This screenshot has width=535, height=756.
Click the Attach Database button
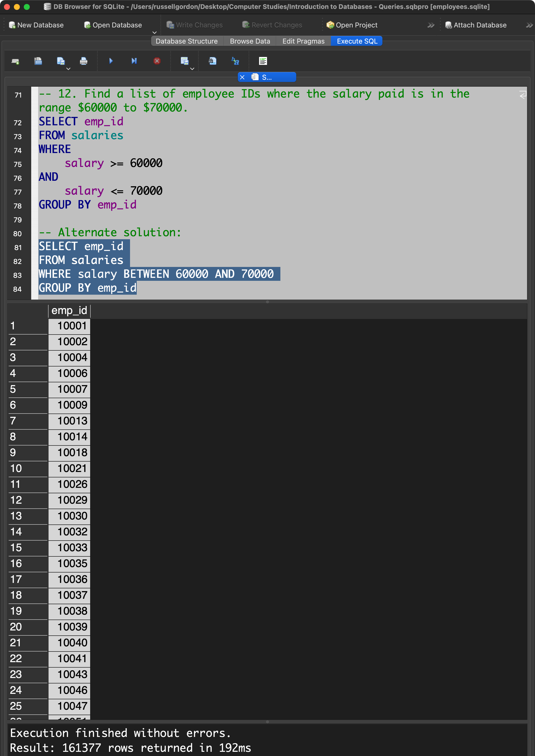click(x=476, y=25)
